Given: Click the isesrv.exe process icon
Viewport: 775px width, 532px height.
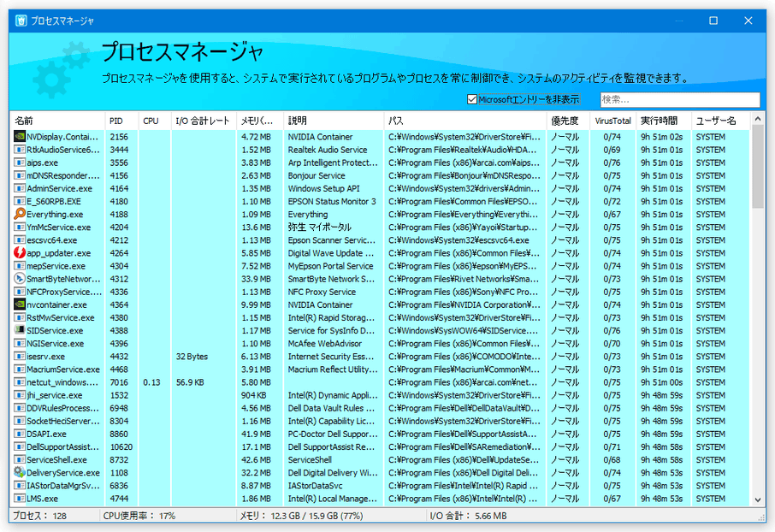Looking at the screenshot, I should point(20,356).
